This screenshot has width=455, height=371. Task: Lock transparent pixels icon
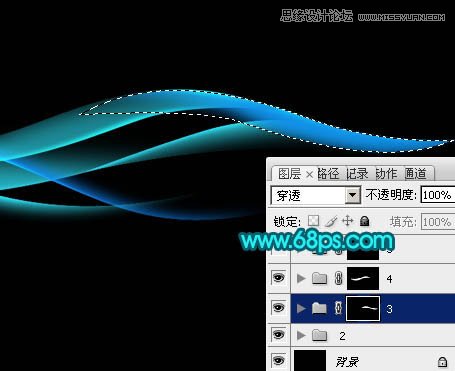pyautogui.click(x=313, y=221)
